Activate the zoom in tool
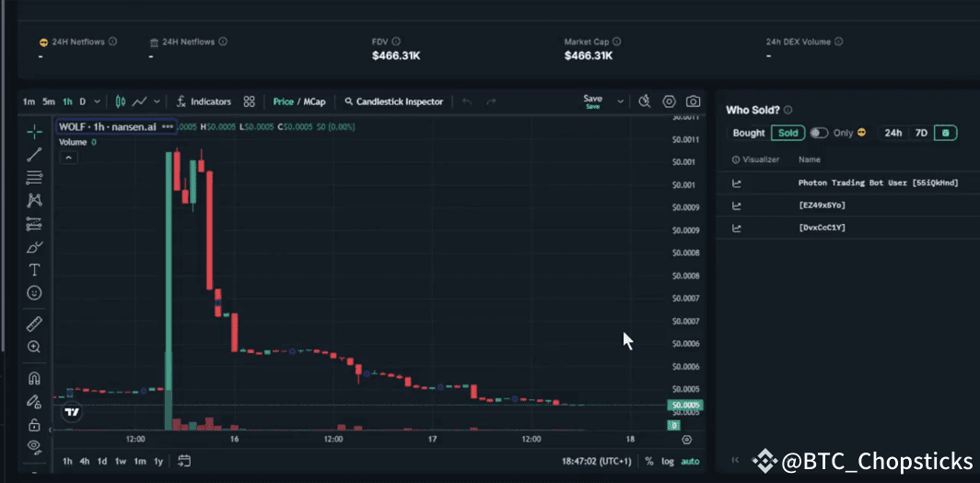The height and width of the screenshot is (483, 980). pos(34,347)
